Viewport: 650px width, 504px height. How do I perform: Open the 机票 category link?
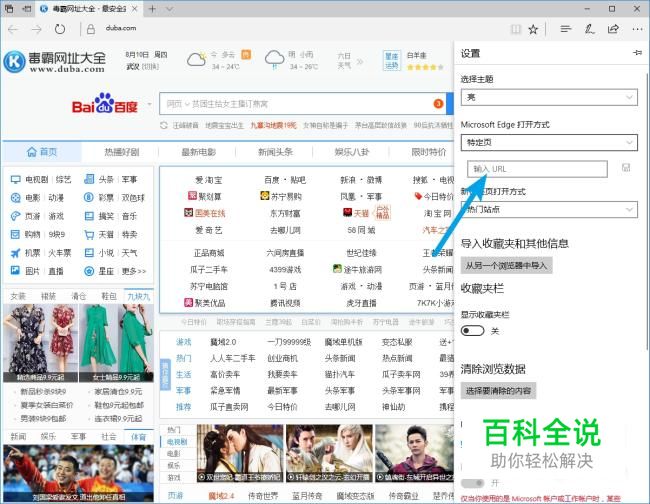click(32, 253)
